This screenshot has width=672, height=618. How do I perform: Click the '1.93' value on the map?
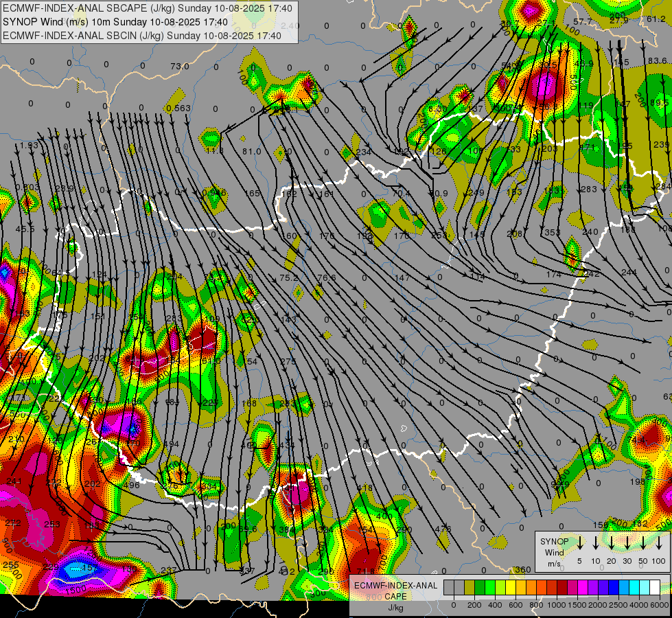29,146
